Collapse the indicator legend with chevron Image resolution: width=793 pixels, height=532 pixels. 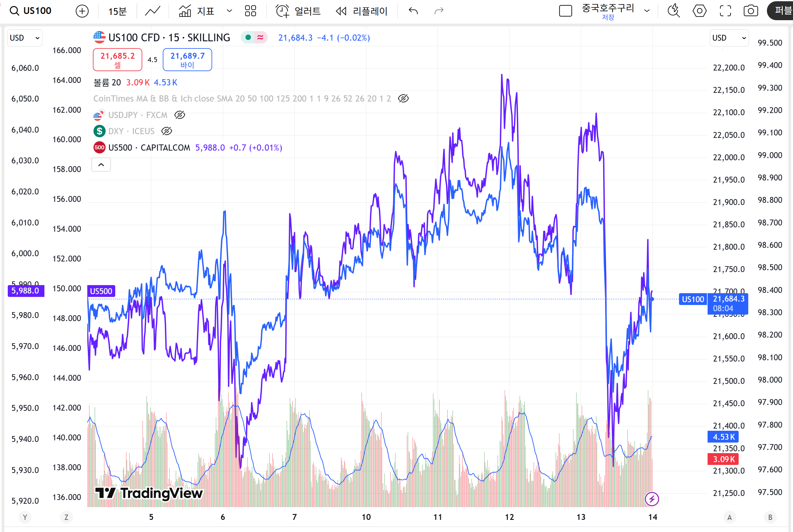click(101, 165)
